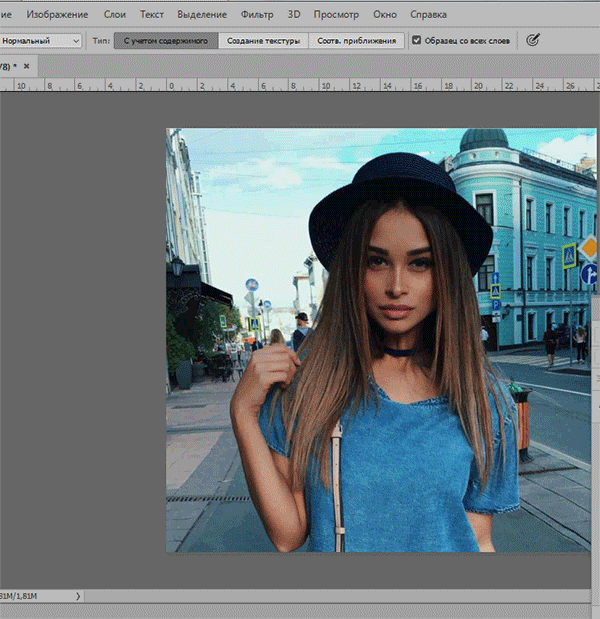Open the Просмотр menu
The image size is (600, 619).
pyautogui.click(x=336, y=15)
